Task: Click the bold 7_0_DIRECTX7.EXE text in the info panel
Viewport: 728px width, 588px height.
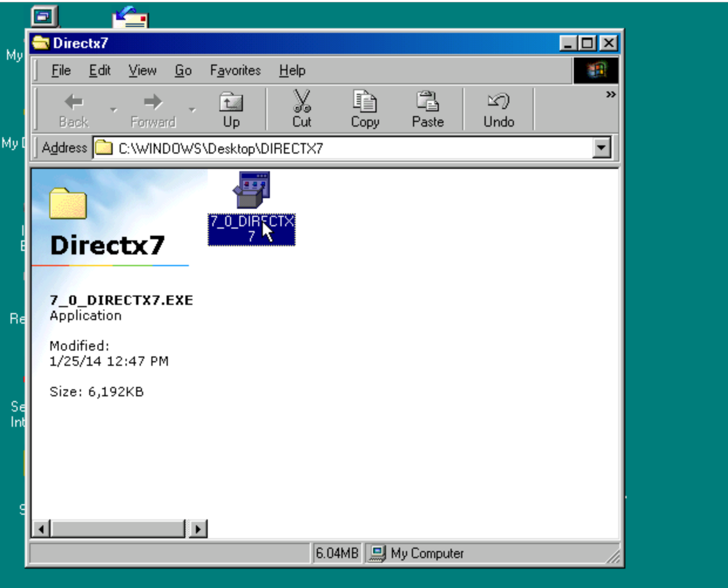Action: tap(121, 300)
